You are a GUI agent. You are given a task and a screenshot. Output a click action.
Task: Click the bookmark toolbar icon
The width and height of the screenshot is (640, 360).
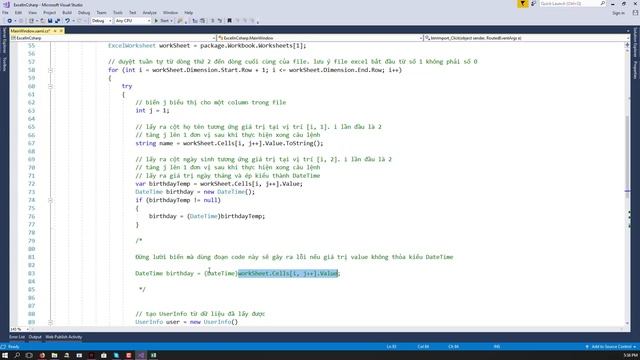[229, 20]
